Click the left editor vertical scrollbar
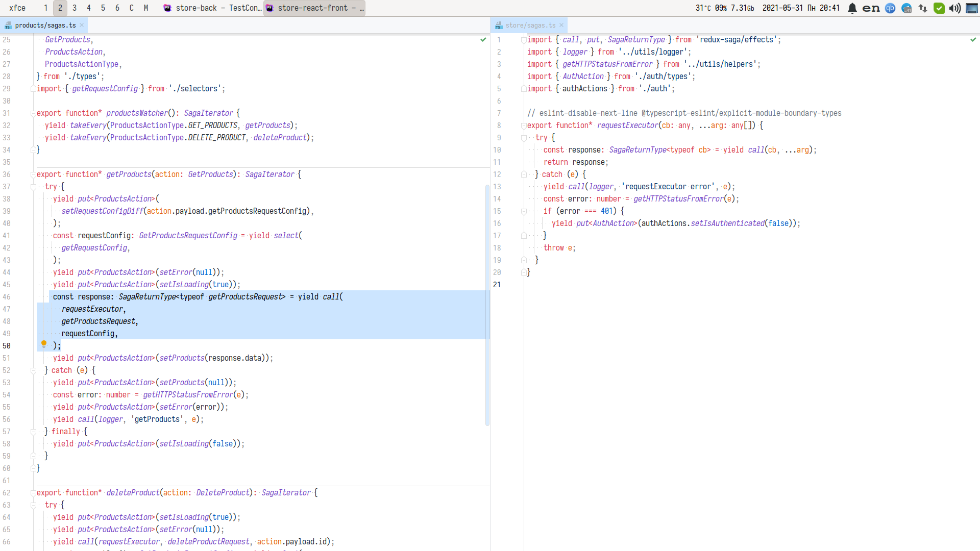 coord(487,306)
